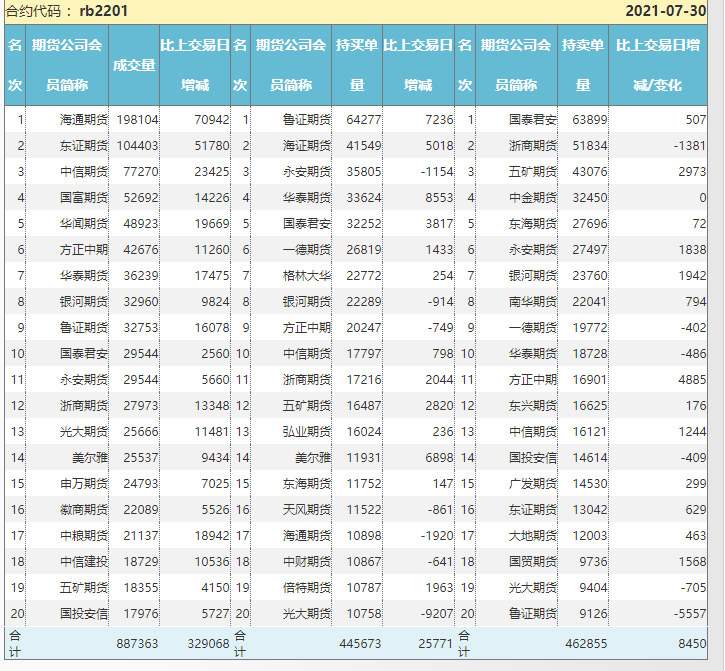Select 南华期货 in the short position list

(533, 302)
